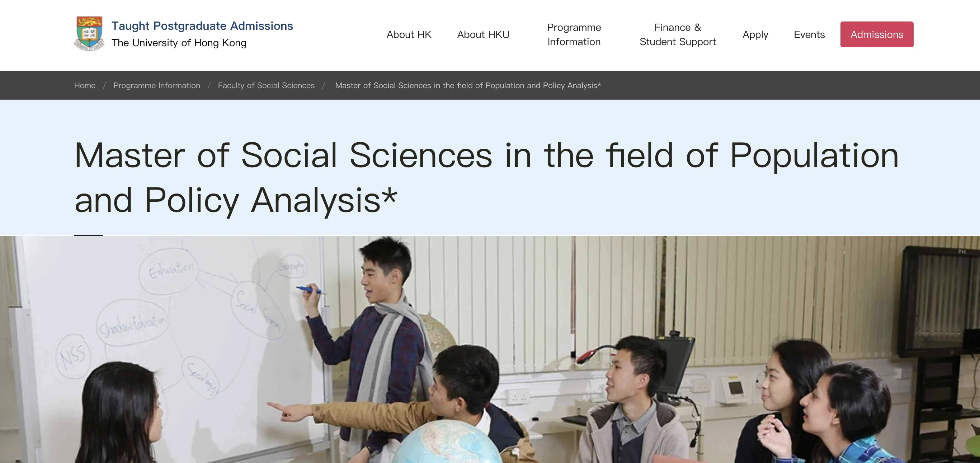The width and height of the screenshot is (980, 463).
Task: Select the Programme Information breadcrumb link
Action: point(157,86)
